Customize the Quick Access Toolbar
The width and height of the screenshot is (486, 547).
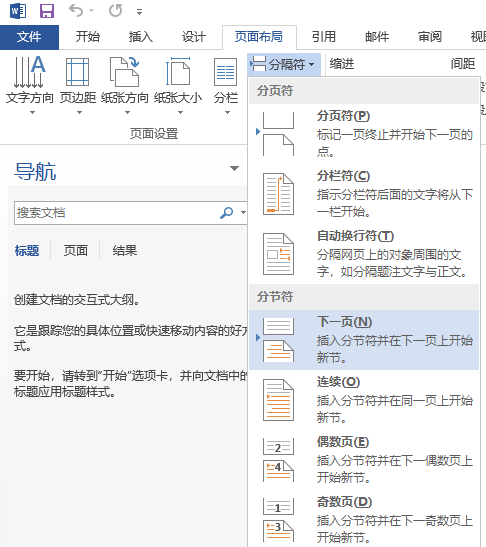coord(140,12)
